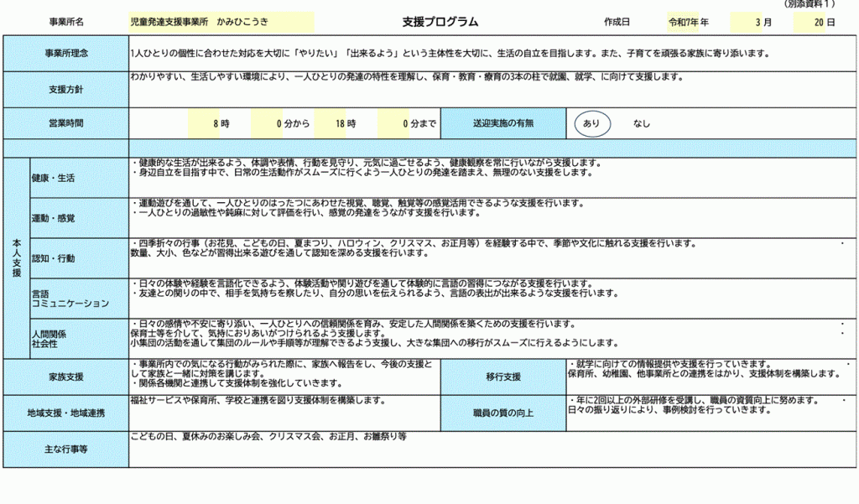Viewport: 859px width, 504px height.
Task: Click the '地域支援・地域連携' header cell
Action: tap(66, 413)
